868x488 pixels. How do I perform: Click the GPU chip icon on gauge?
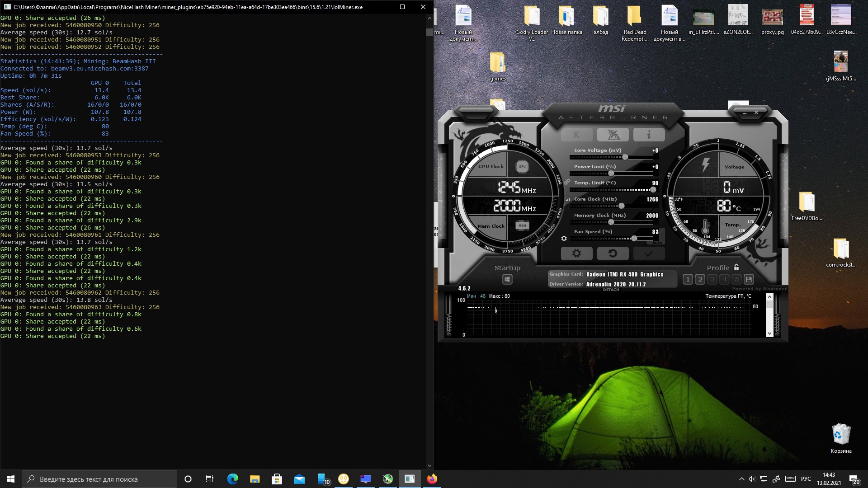(x=522, y=167)
